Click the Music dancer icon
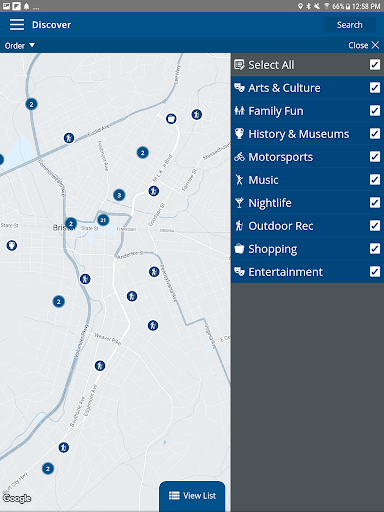The image size is (384, 512). pyautogui.click(x=239, y=180)
